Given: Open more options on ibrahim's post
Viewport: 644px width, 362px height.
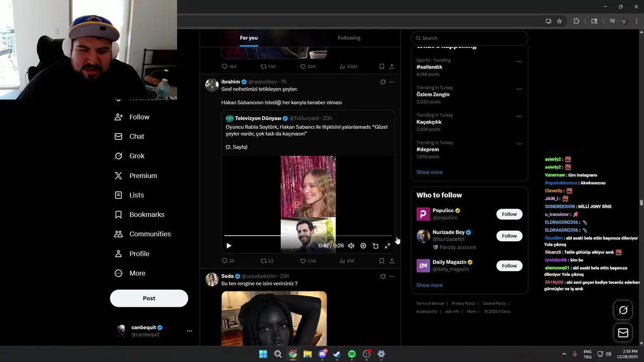Looking at the screenshot, I should (392, 82).
